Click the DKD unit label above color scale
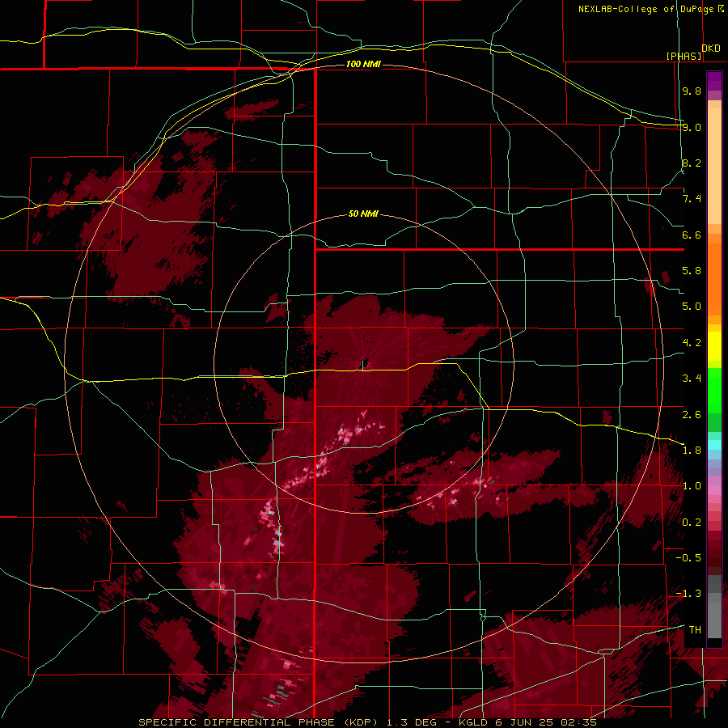 [x=711, y=49]
